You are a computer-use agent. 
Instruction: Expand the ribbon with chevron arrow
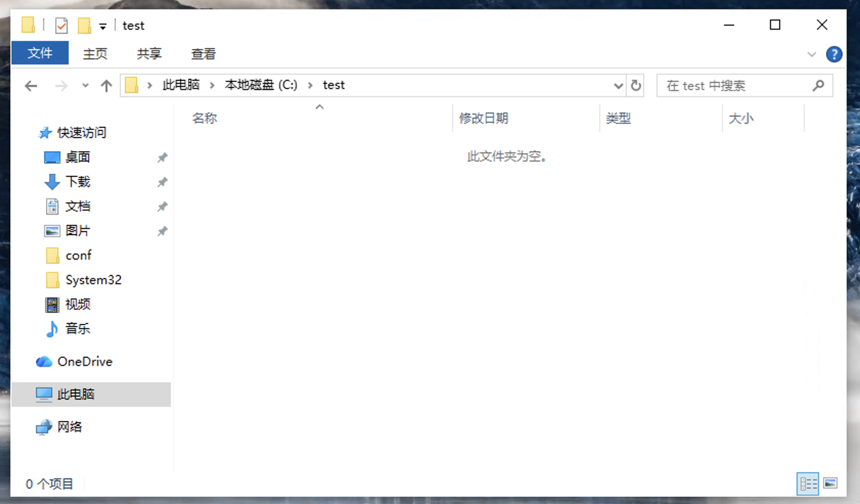click(811, 54)
